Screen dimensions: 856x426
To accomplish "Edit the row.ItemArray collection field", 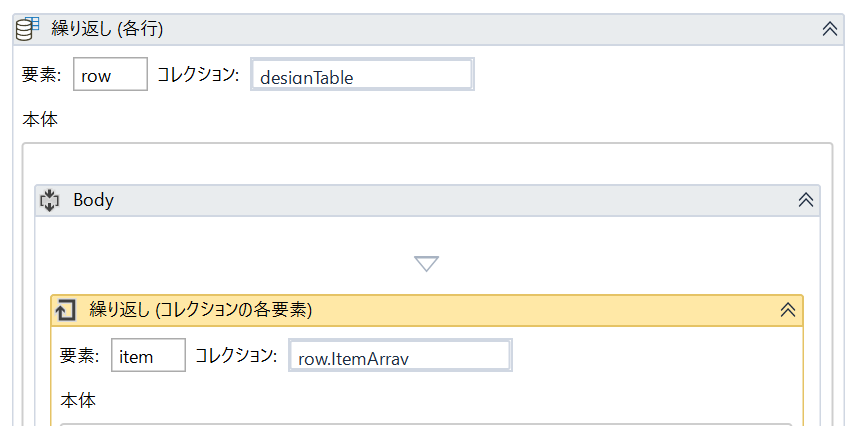I will [400, 356].
